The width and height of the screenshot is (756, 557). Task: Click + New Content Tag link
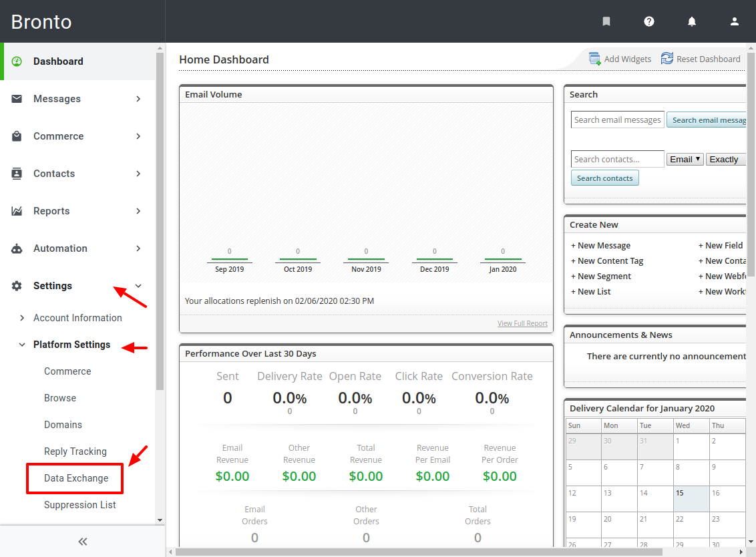(607, 261)
